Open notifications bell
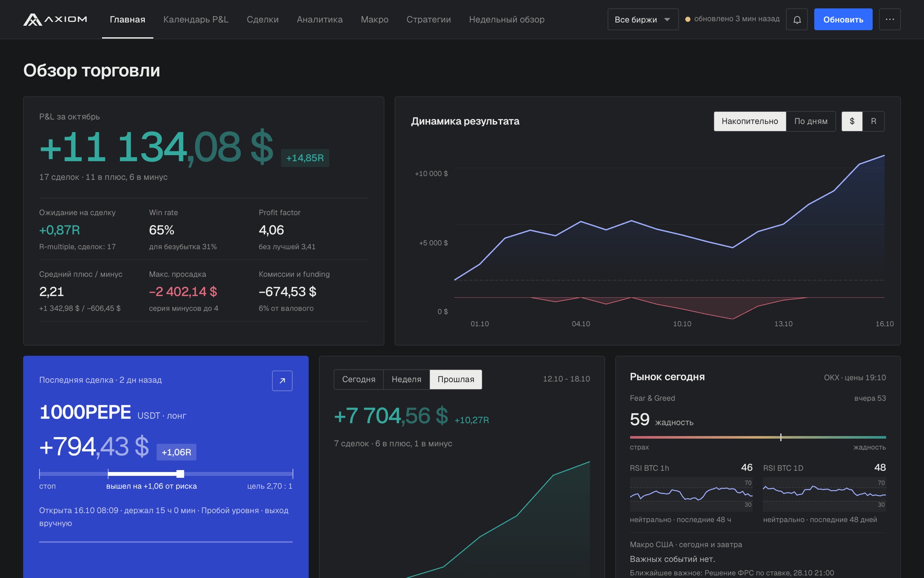924x578 pixels. coord(797,19)
